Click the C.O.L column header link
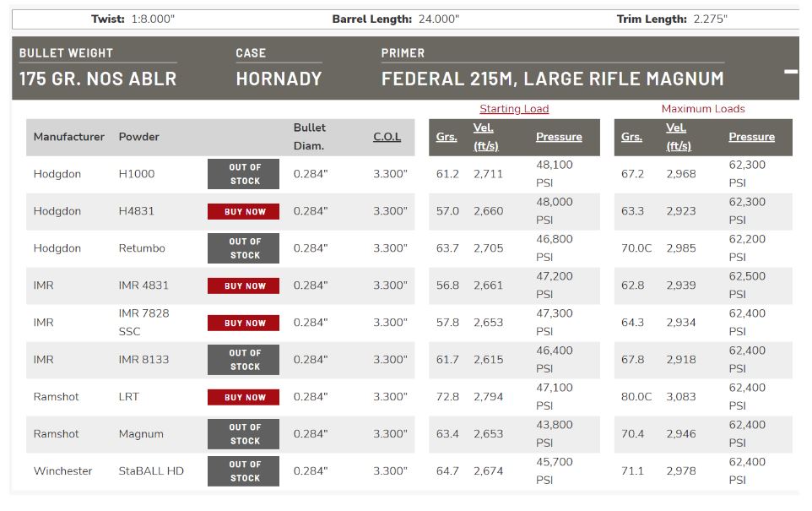This screenshot has height=511, width=812. pyautogui.click(x=387, y=137)
